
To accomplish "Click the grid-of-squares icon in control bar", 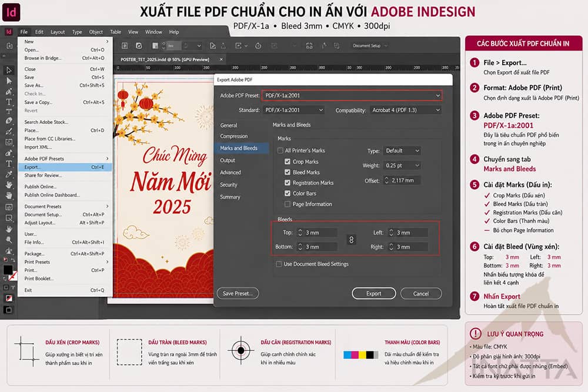I will 309,46.
